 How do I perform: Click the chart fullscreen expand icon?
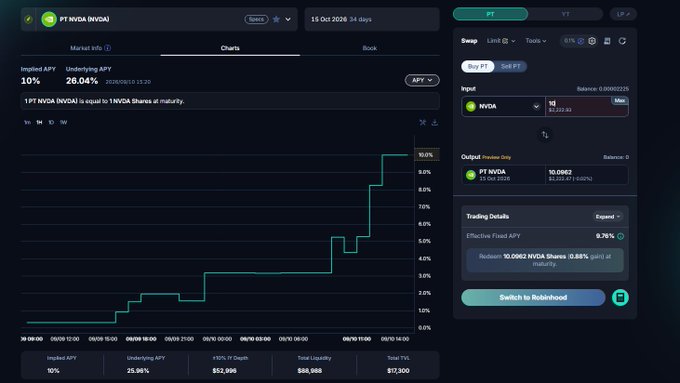422,122
